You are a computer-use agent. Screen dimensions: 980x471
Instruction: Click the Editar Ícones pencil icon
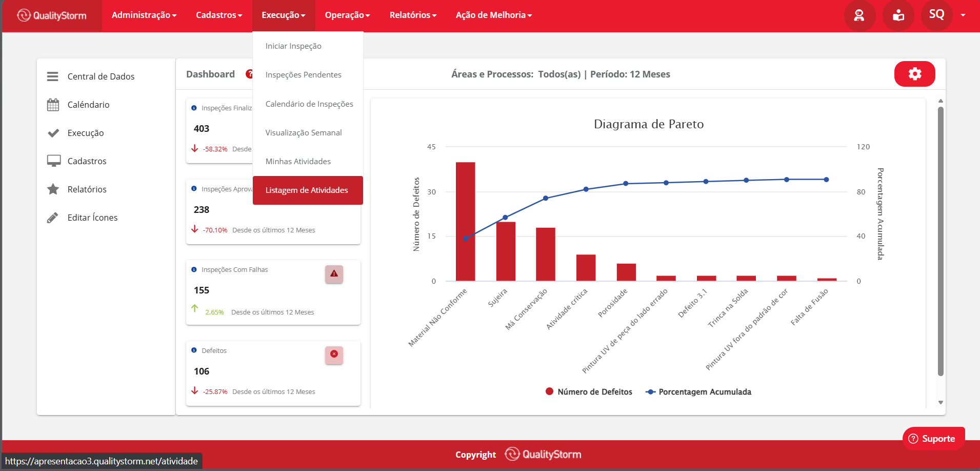pyautogui.click(x=52, y=218)
